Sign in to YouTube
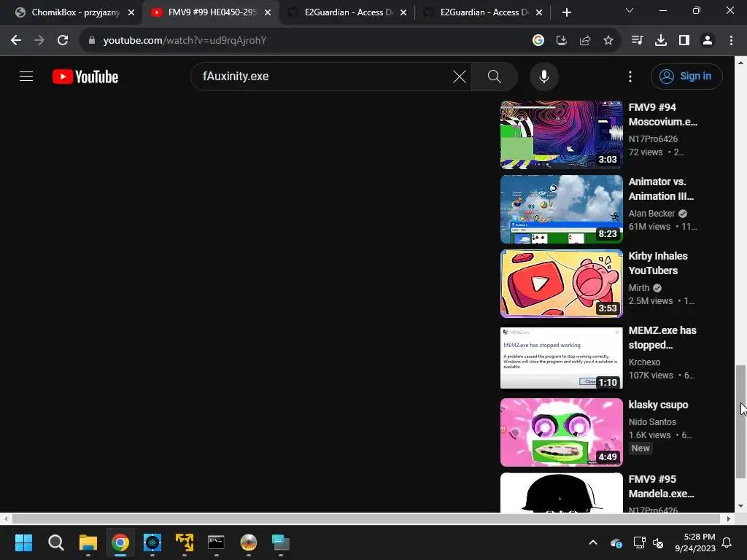Screen dimensions: 747x560 pos(686,76)
